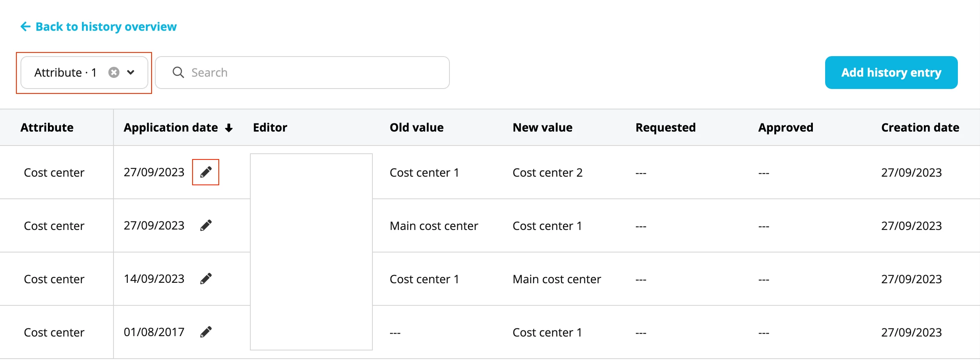Click the Attribute column header
This screenshot has height=364, width=980.
(47, 127)
